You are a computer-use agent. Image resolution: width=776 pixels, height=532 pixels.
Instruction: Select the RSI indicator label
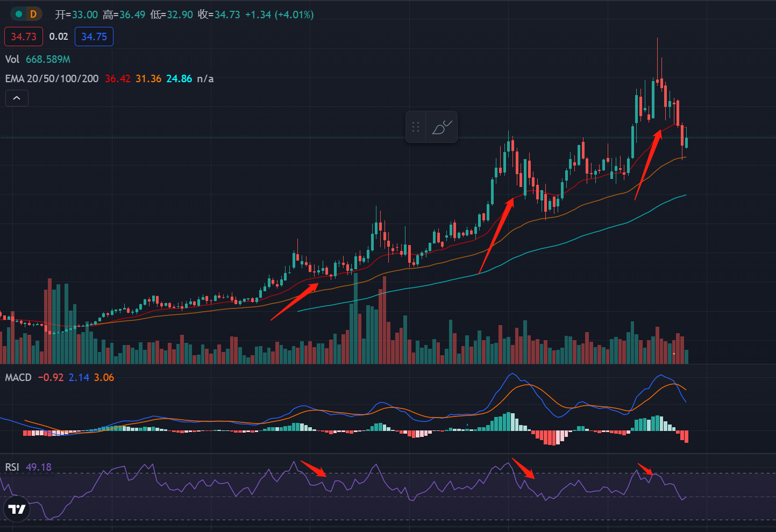(12, 467)
